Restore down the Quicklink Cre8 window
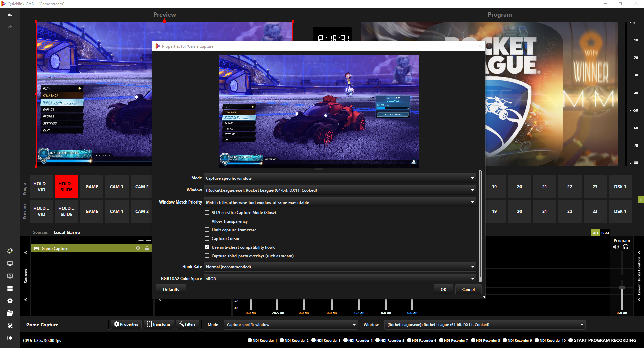Viewport: 644px width, 348px height. (x=621, y=4)
